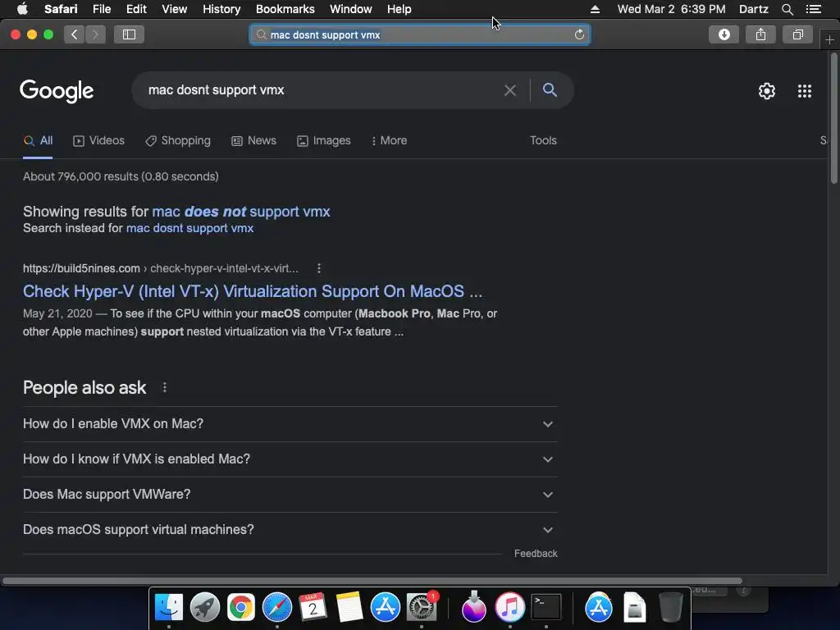Switch to the Images tab
This screenshot has height=630, width=840.
click(323, 140)
